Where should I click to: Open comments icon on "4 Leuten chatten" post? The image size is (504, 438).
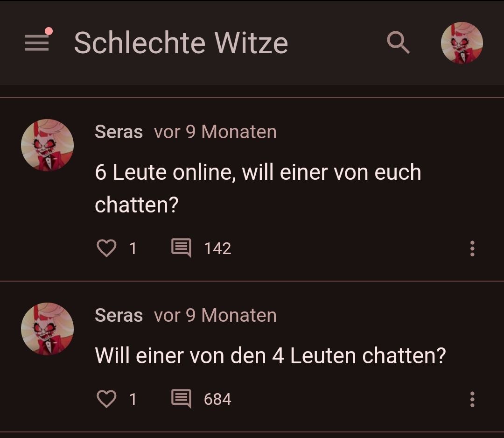(181, 399)
